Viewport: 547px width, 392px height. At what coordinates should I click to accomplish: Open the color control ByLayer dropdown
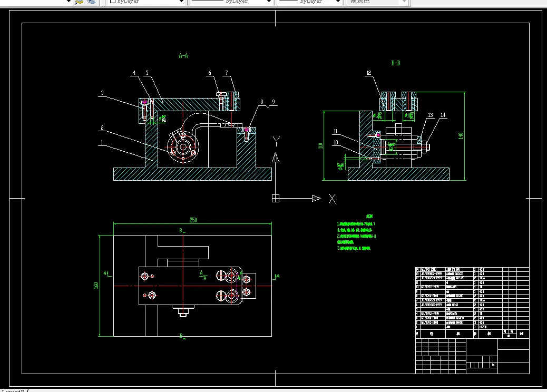click(x=147, y=2)
